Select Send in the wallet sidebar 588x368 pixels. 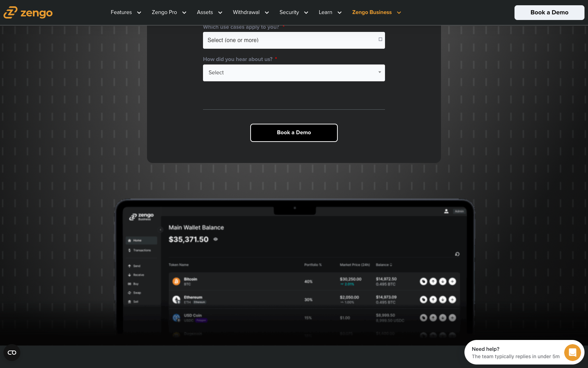coord(136,266)
